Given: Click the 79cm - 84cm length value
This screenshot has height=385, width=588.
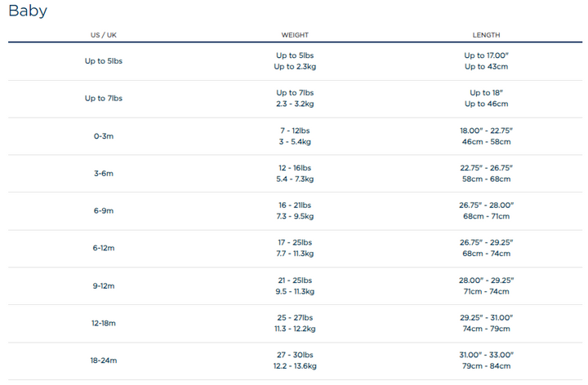Looking at the screenshot, I should pyautogui.click(x=486, y=366).
